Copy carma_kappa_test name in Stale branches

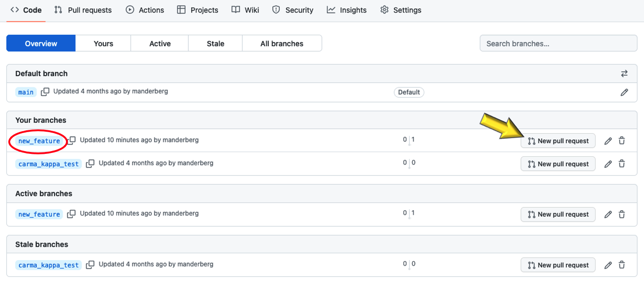90,265
